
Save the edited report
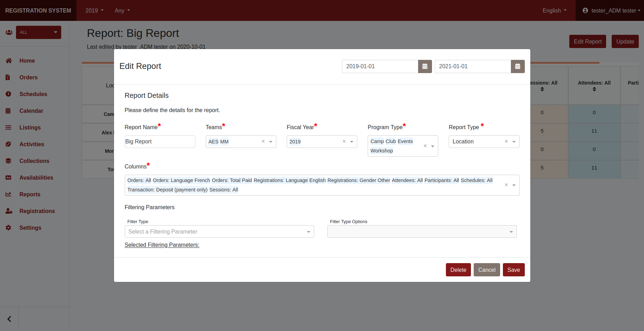tap(514, 270)
